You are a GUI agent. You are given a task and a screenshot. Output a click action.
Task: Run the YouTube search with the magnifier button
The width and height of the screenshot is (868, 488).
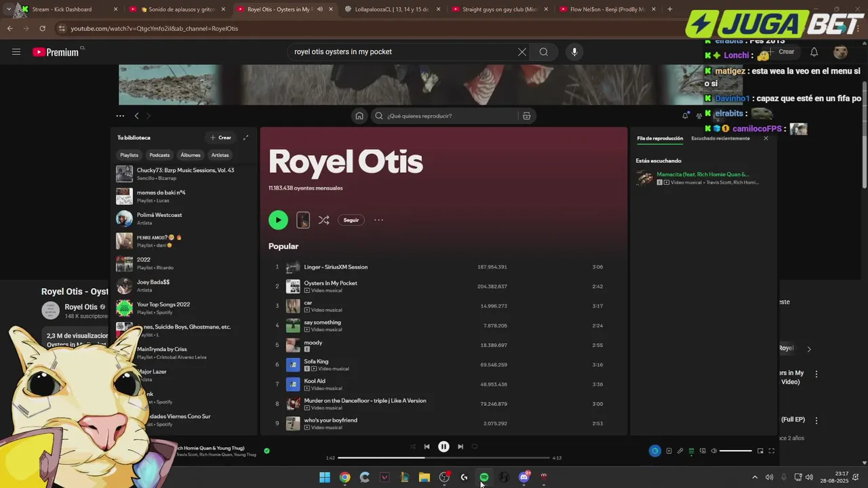544,52
